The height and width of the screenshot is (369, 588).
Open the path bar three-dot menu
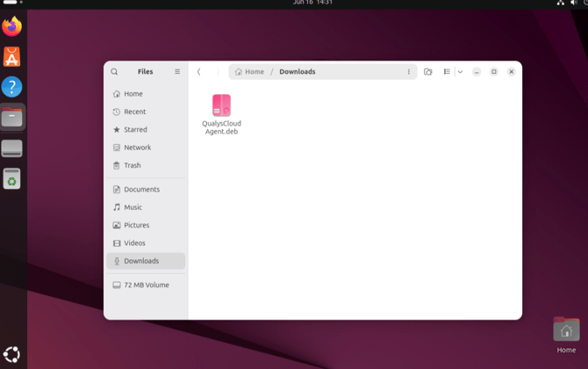click(409, 72)
